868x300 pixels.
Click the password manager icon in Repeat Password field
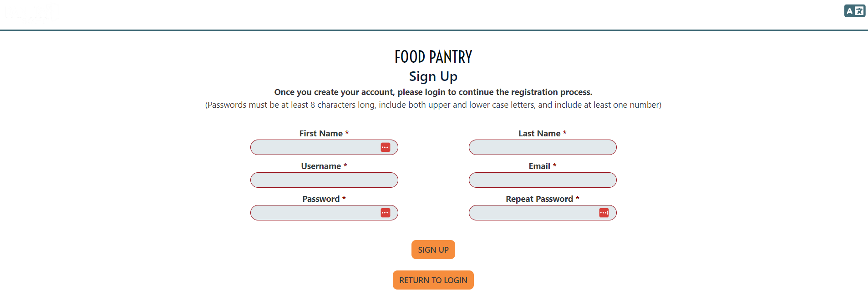tap(604, 212)
